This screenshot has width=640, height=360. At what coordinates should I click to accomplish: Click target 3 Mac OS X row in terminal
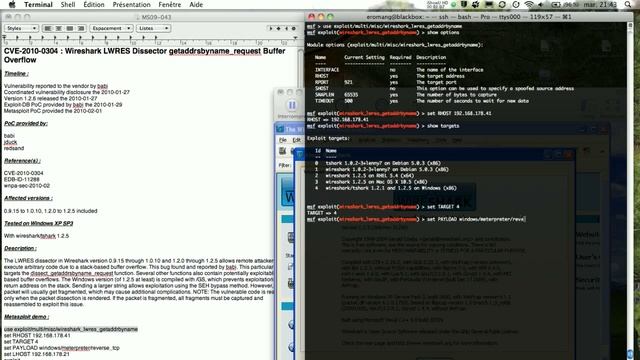tap(371, 182)
